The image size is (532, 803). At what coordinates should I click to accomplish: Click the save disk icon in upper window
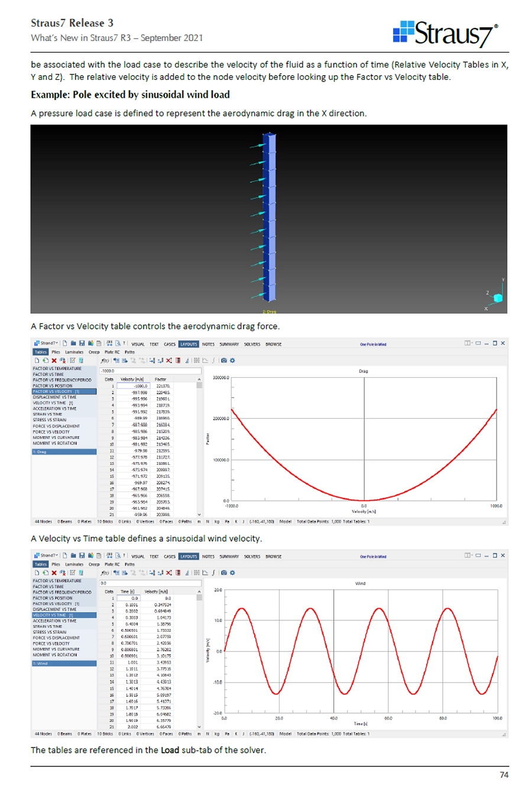pyautogui.click(x=82, y=344)
